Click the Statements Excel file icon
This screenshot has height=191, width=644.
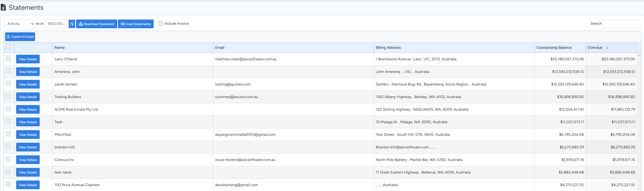(x=3, y=7)
